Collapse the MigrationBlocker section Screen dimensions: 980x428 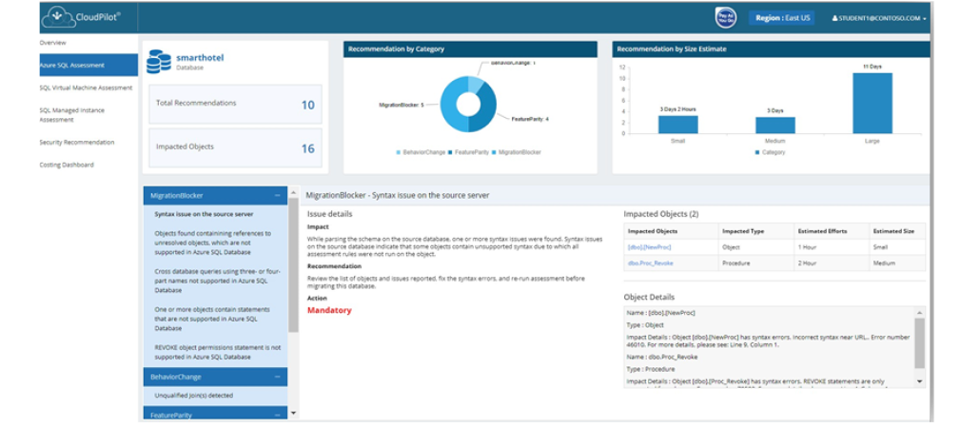click(277, 195)
